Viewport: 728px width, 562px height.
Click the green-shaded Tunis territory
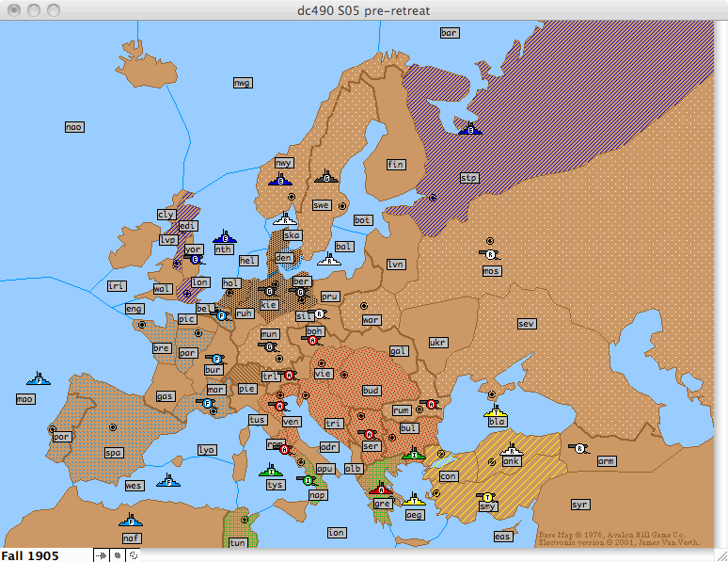click(239, 525)
